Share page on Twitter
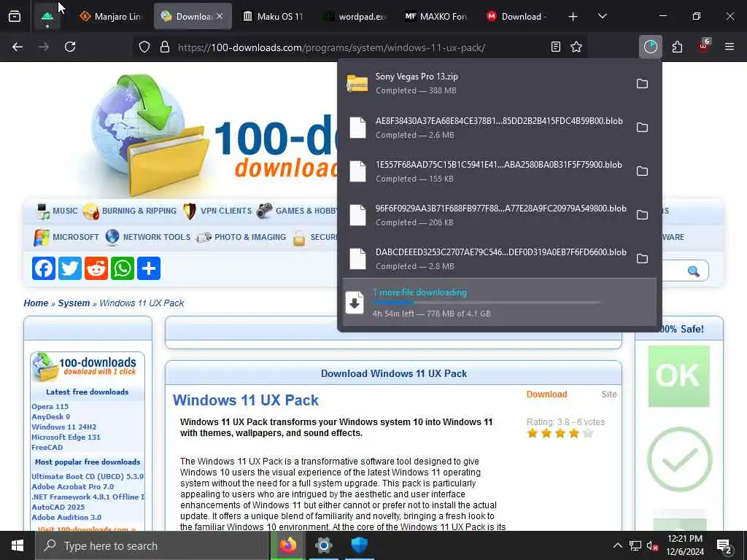The height and width of the screenshot is (560, 747). pos(69,268)
